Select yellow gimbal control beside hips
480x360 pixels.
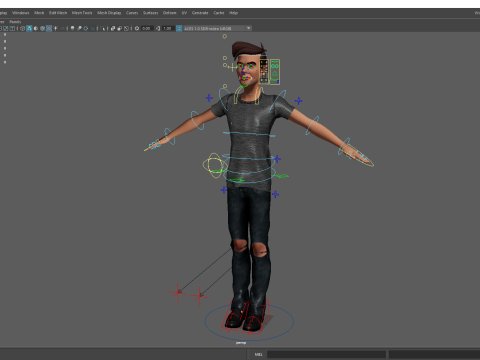tap(215, 165)
